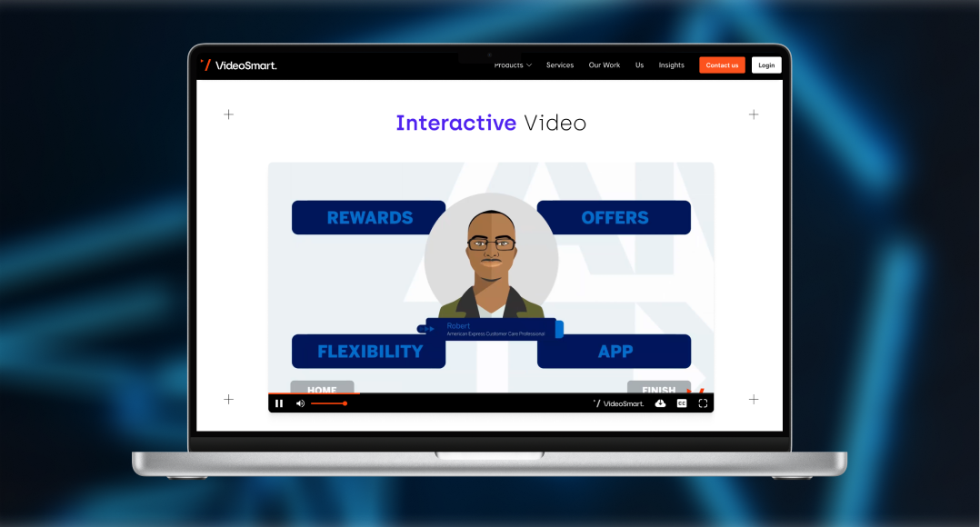
Task: Select the Insights navigation item
Action: [671, 65]
